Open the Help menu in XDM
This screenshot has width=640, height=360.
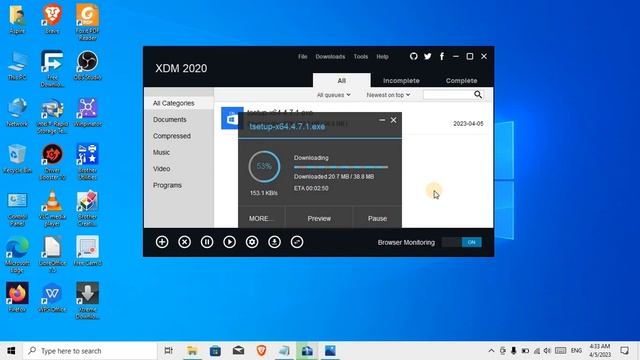tap(382, 56)
